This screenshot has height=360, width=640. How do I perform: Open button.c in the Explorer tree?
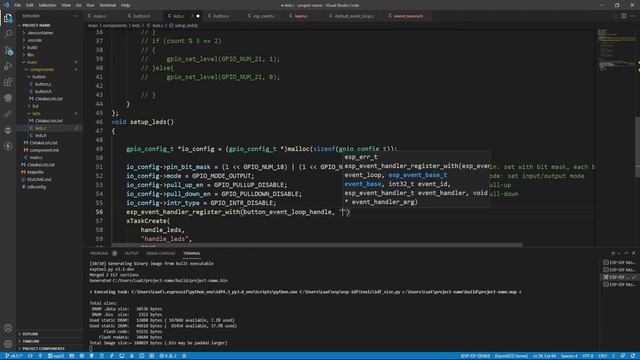coord(43,84)
